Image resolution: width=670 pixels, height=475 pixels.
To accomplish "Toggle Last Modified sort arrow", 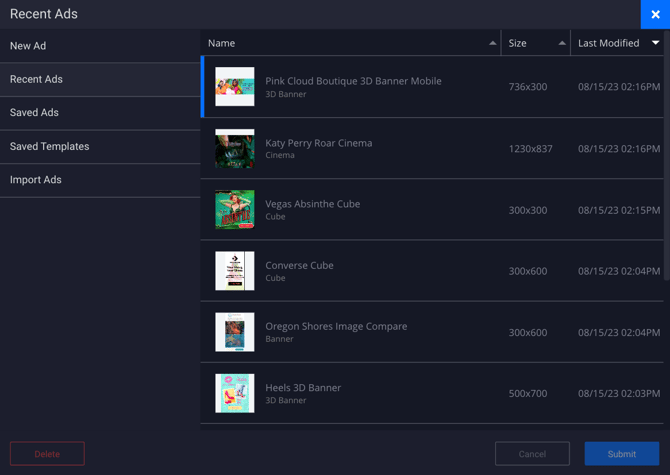I will click(655, 43).
